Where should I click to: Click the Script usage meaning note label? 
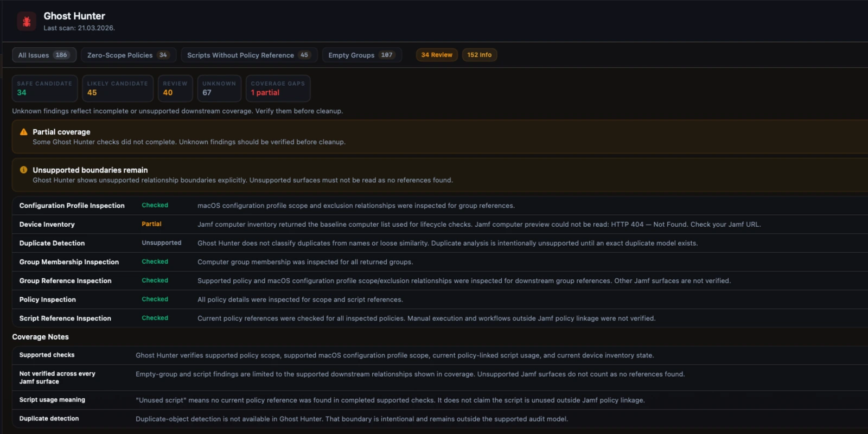(52, 400)
